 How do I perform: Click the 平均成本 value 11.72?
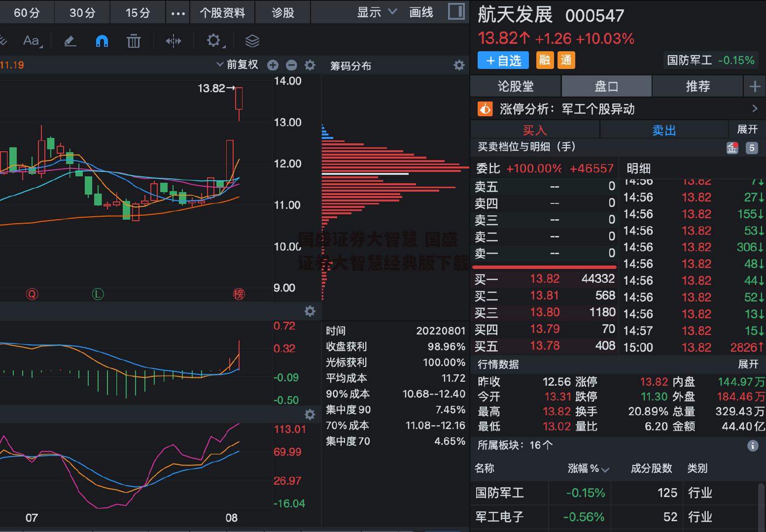point(453,378)
